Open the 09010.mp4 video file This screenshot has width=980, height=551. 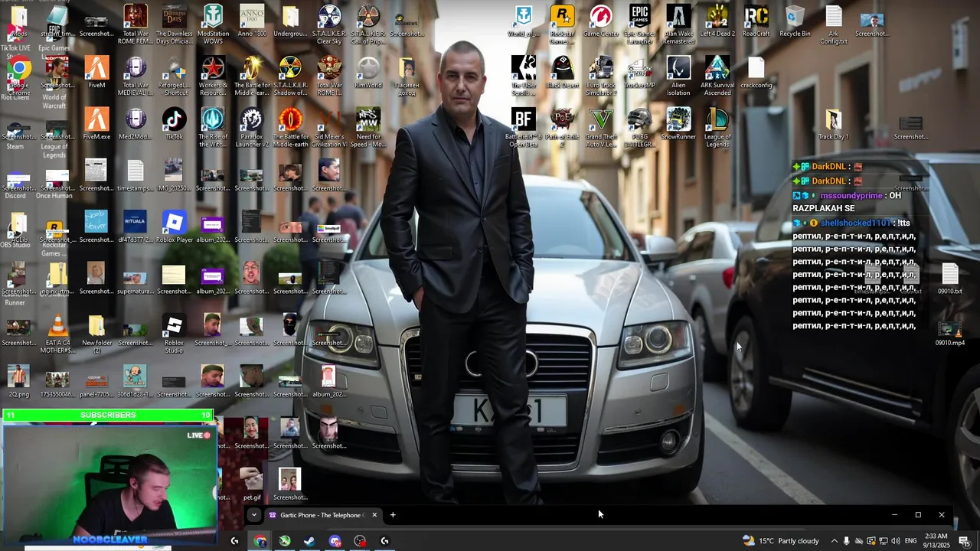[x=949, y=333]
